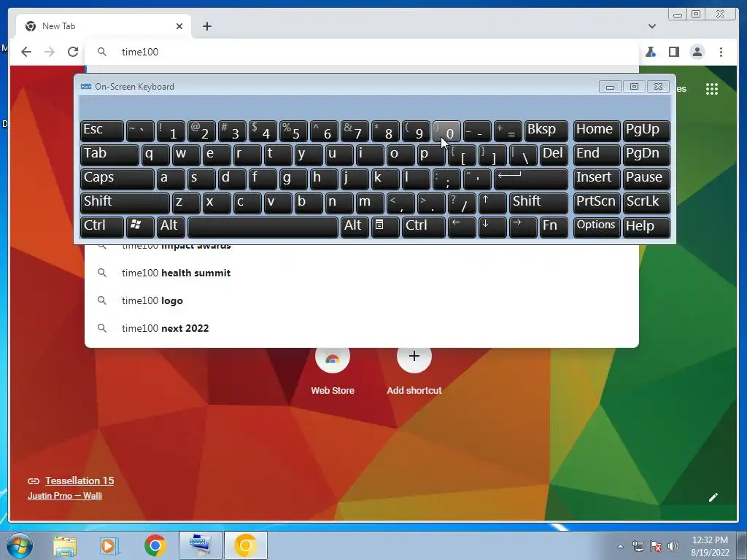Open the Windows Start orb
Screen dimensions: 747x560
[20, 545]
